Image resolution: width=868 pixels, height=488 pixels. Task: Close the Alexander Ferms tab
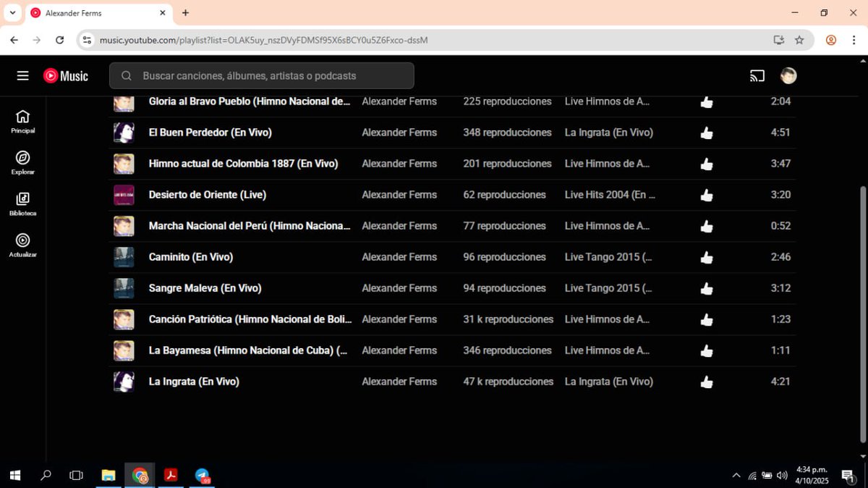click(x=162, y=13)
